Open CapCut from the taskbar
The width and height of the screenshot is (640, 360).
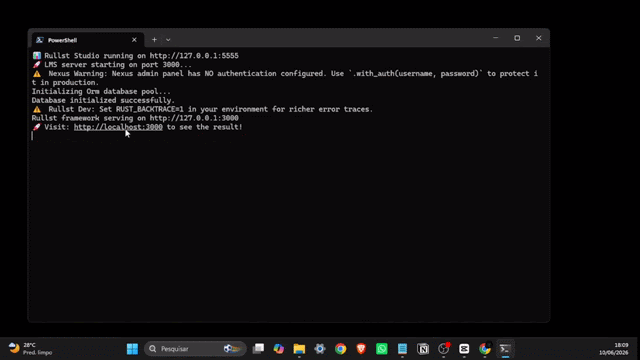tap(464, 349)
